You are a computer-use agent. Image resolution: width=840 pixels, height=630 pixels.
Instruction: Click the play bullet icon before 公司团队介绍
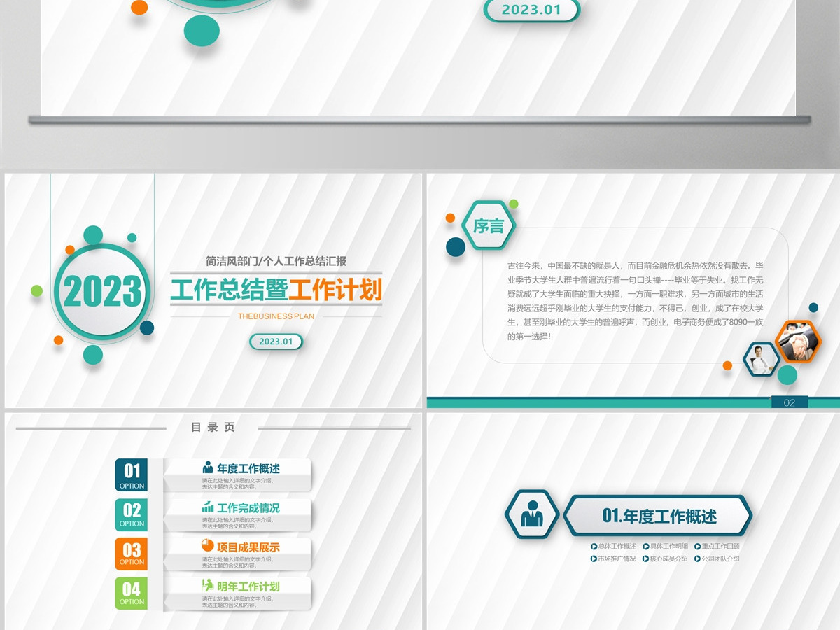[697, 559]
